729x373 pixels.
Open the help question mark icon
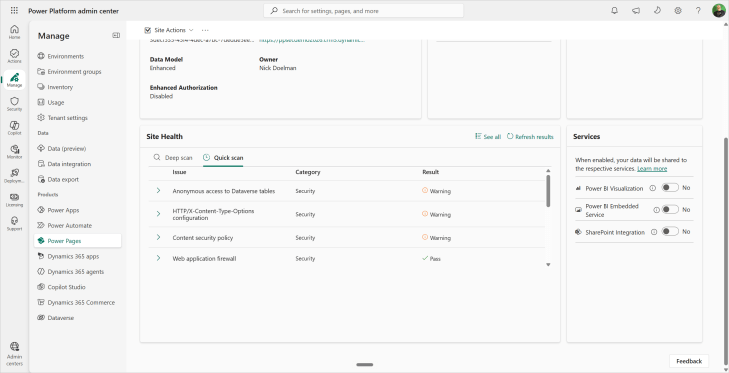click(698, 10)
